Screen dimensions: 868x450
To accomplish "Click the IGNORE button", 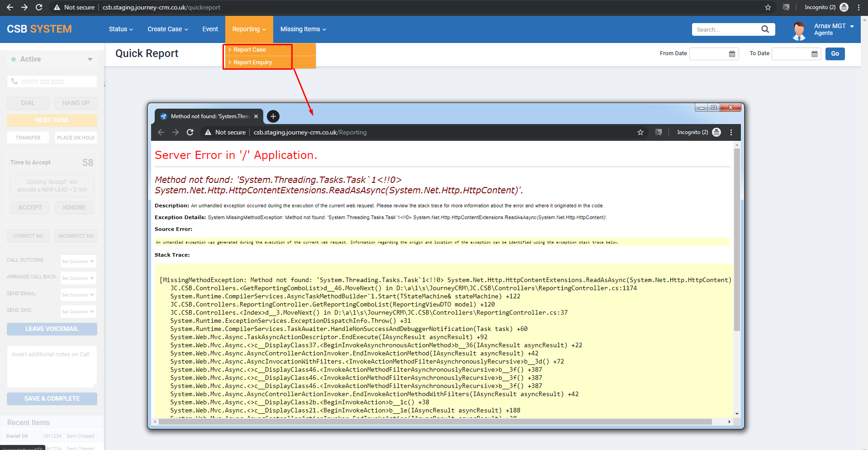I will (74, 207).
